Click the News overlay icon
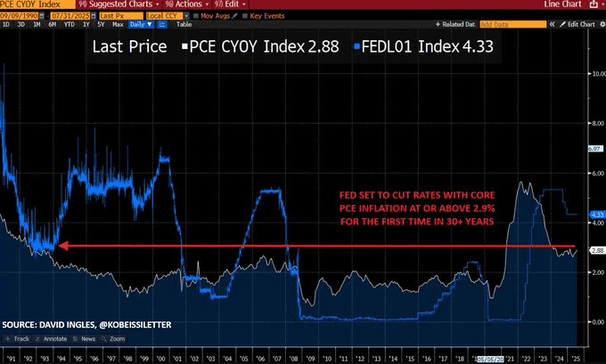 84,338
